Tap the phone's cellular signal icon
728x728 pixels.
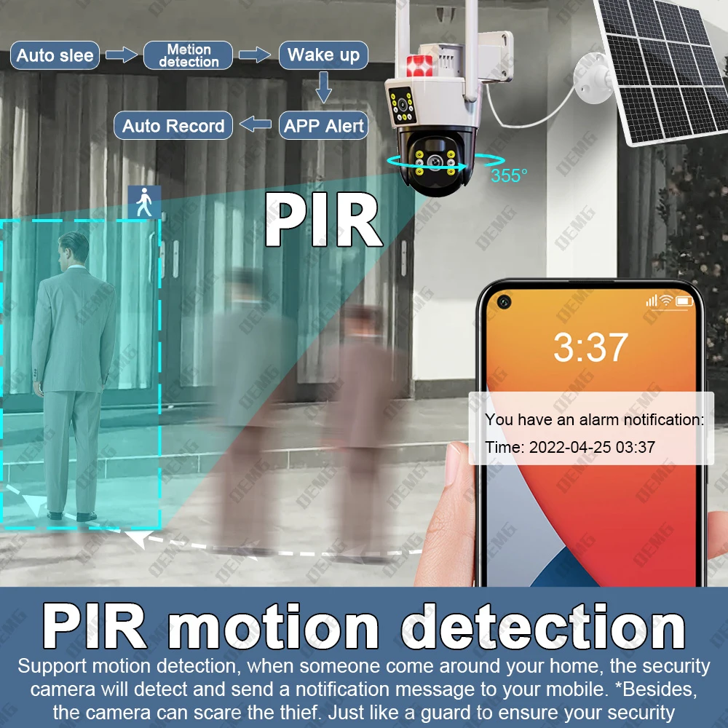pyautogui.click(x=652, y=301)
